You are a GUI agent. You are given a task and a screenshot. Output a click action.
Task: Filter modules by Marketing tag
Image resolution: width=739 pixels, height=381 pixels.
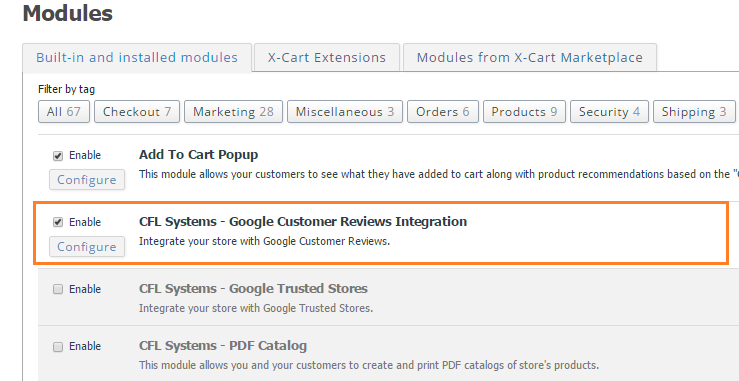pyautogui.click(x=233, y=112)
